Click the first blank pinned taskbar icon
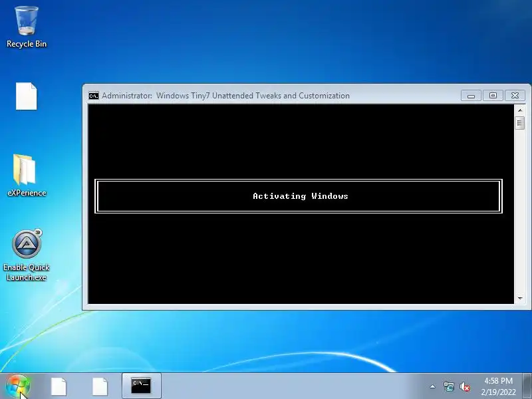 click(x=59, y=386)
